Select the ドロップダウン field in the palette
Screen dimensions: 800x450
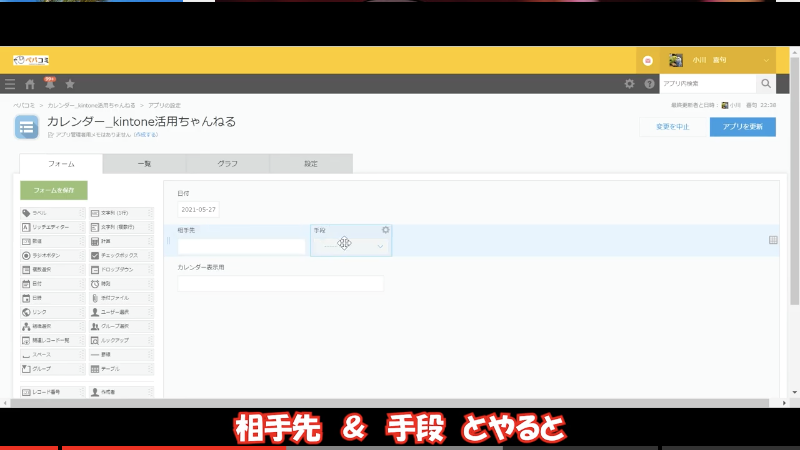tap(120, 269)
